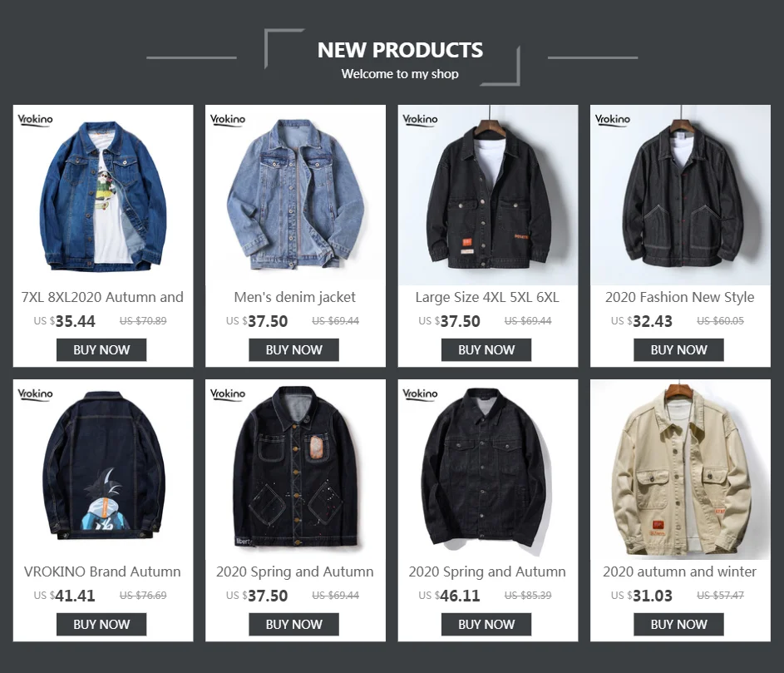Click Buy Now for $32.43 jacket
Viewport: 784px width, 673px height.
coord(679,349)
